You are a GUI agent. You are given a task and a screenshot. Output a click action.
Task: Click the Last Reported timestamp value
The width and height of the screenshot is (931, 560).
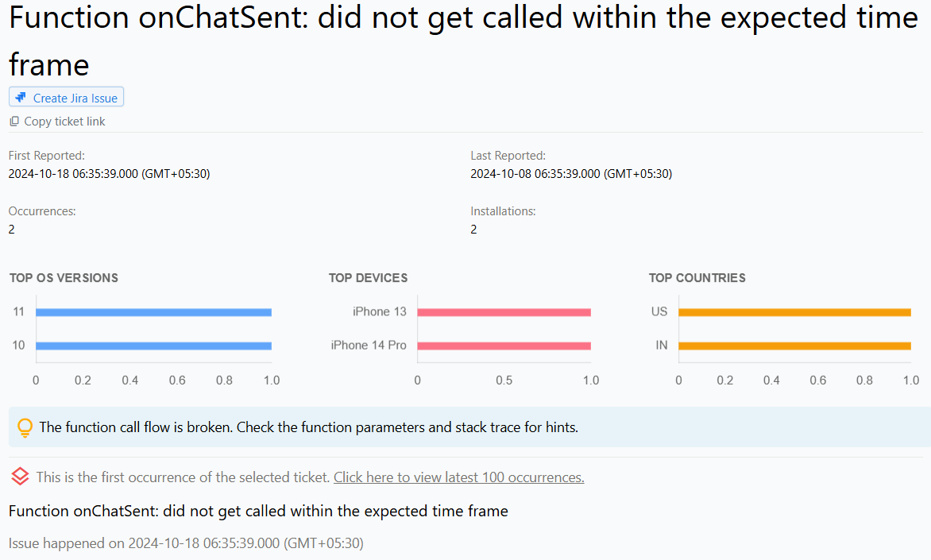571,173
